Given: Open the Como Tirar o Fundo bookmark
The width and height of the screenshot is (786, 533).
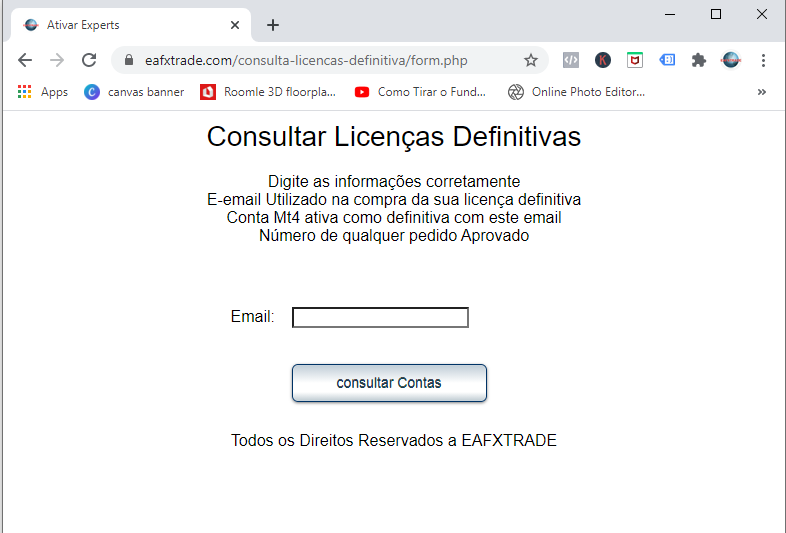Looking at the screenshot, I should tap(420, 92).
